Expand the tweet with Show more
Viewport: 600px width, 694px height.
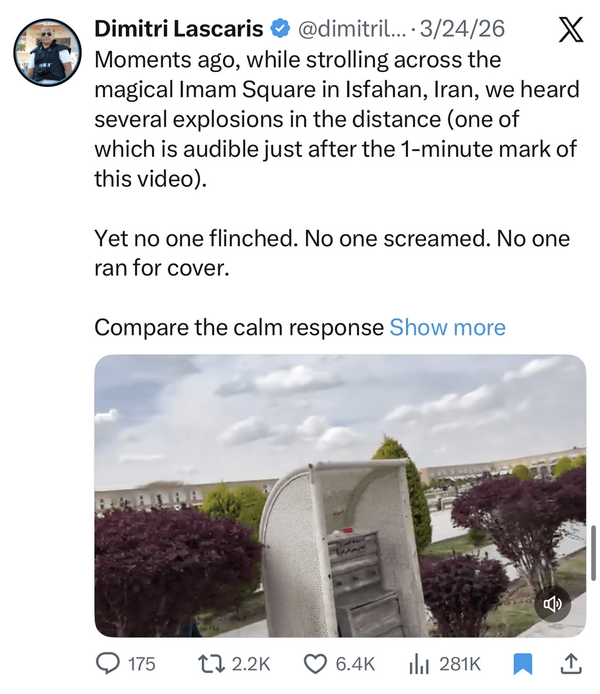447,328
